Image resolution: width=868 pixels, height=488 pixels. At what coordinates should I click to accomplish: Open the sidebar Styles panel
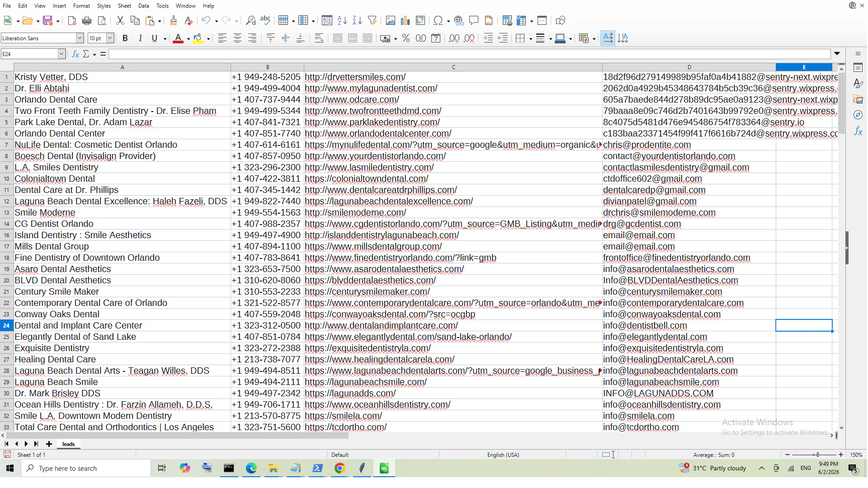tap(859, 84)
